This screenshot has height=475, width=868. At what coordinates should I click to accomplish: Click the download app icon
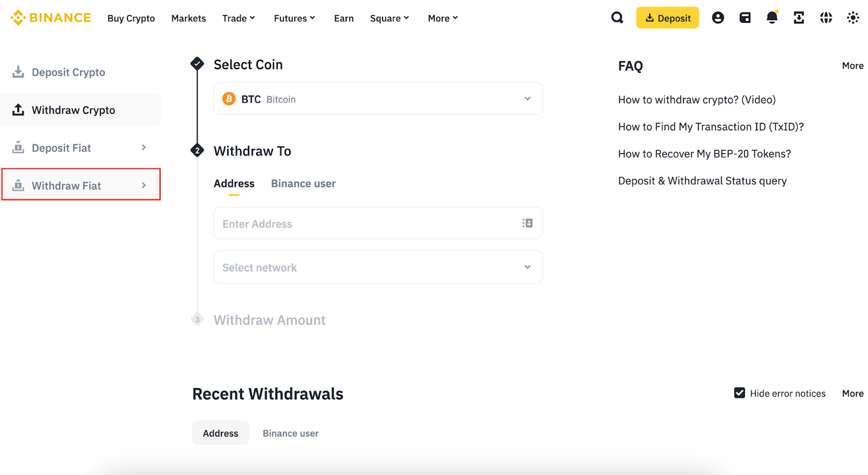point(799,18)
